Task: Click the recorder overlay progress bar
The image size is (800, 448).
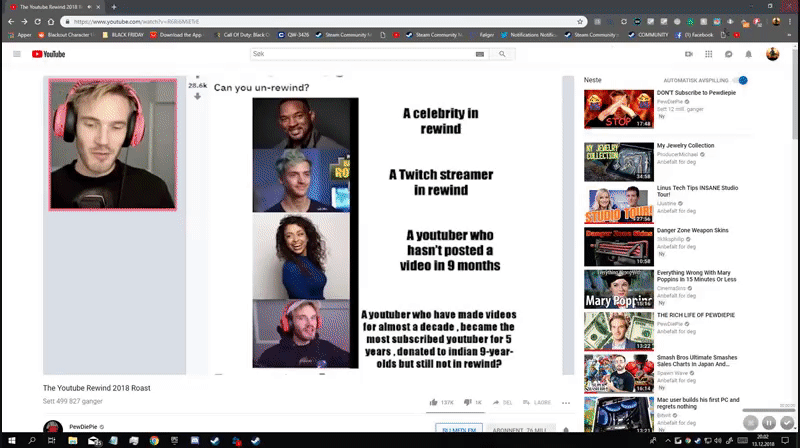Action: coord(768,410)
